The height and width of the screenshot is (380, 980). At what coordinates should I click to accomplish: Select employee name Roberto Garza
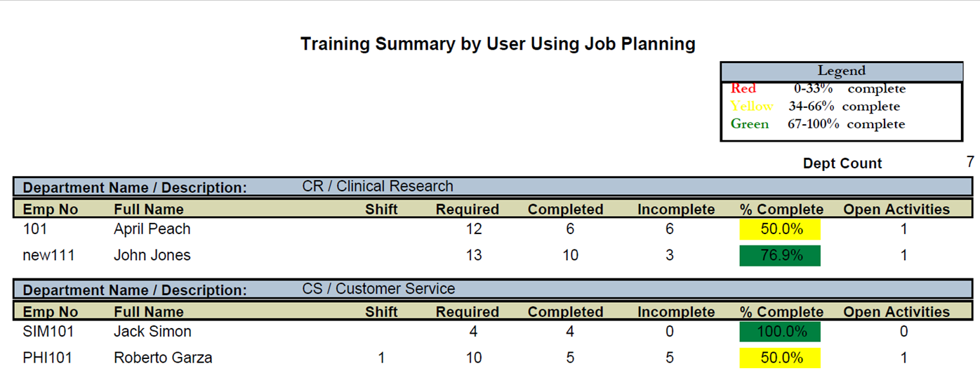163,358
